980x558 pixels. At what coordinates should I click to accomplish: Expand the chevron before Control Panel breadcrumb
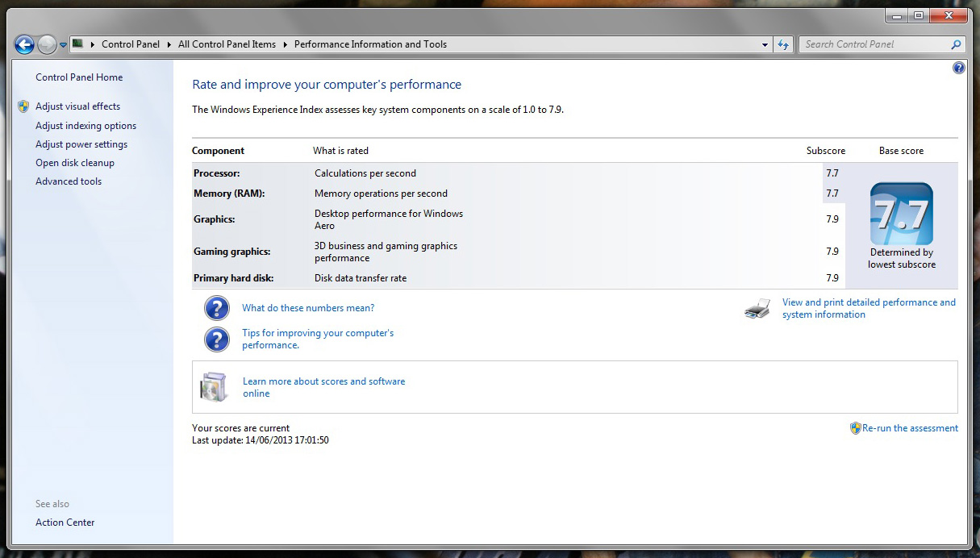[94, 44]
